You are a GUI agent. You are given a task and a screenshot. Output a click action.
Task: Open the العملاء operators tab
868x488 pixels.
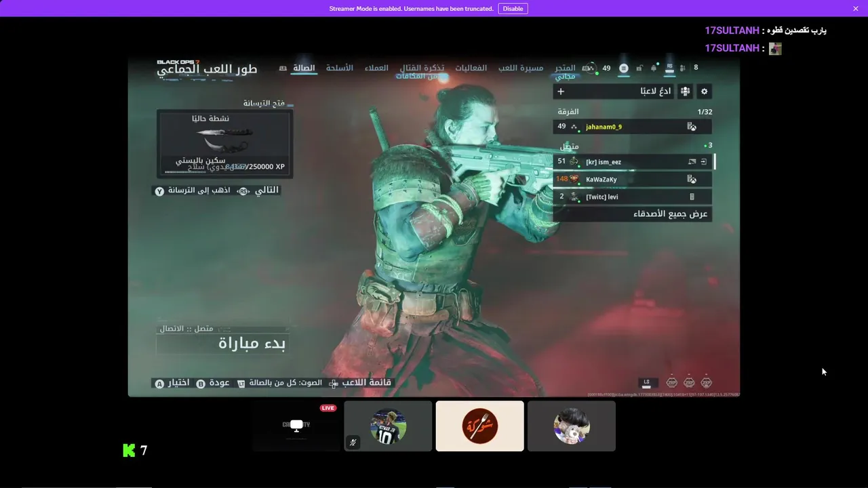tap(376, 68)
